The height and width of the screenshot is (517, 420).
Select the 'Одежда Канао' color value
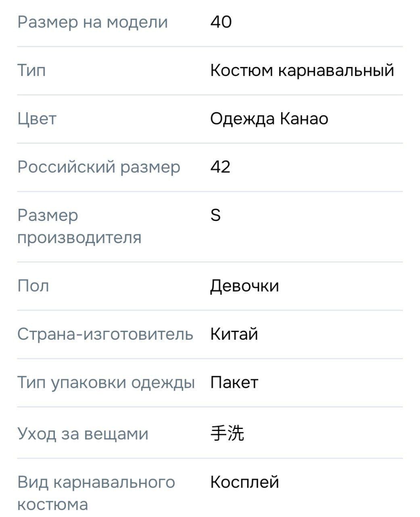tap(269, 119)
